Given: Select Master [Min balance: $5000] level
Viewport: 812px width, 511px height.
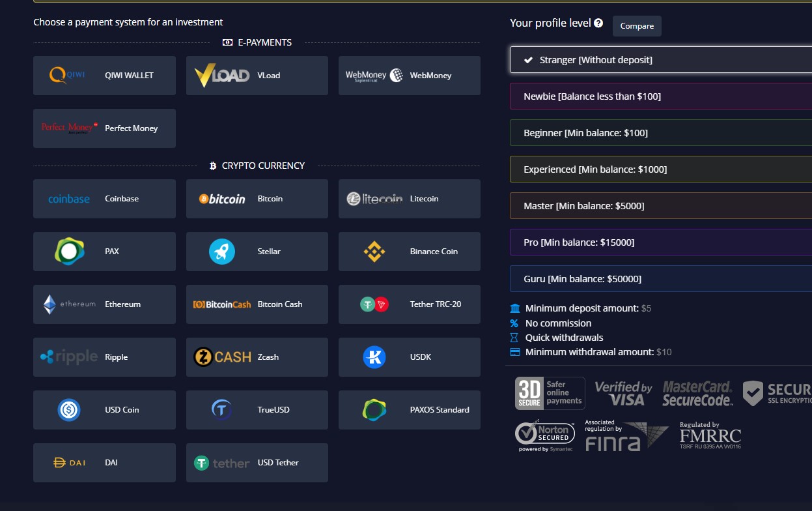Looking at the screenshot, I should [x=661, y=206].
